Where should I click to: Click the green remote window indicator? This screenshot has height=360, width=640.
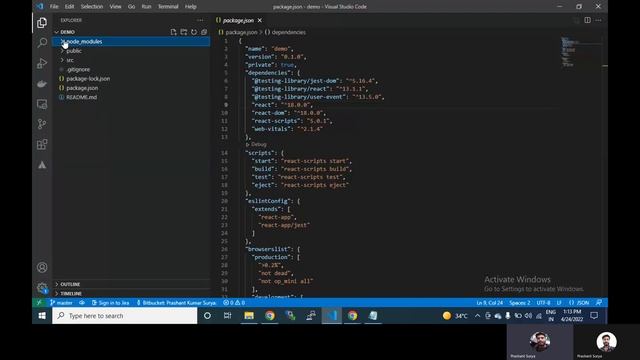pyautogui.click(x=39, y=302)
